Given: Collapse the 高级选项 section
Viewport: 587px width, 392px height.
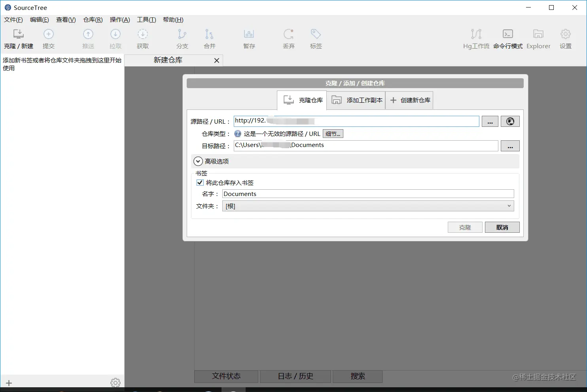Looking at the screenshot, I should point(198,161).
